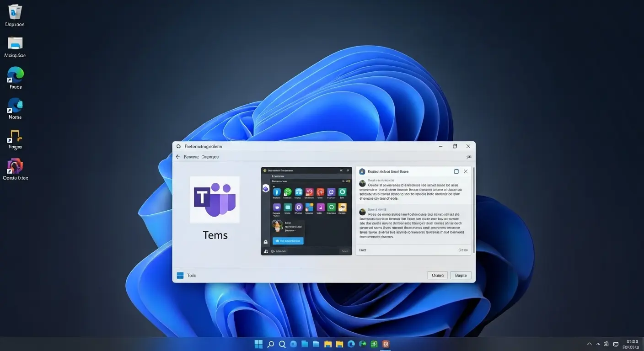Select the purple camera icon in the dark preview
The width and height of the screenshot is (644, 351).
pyautogui.click(x=277, y=207)
